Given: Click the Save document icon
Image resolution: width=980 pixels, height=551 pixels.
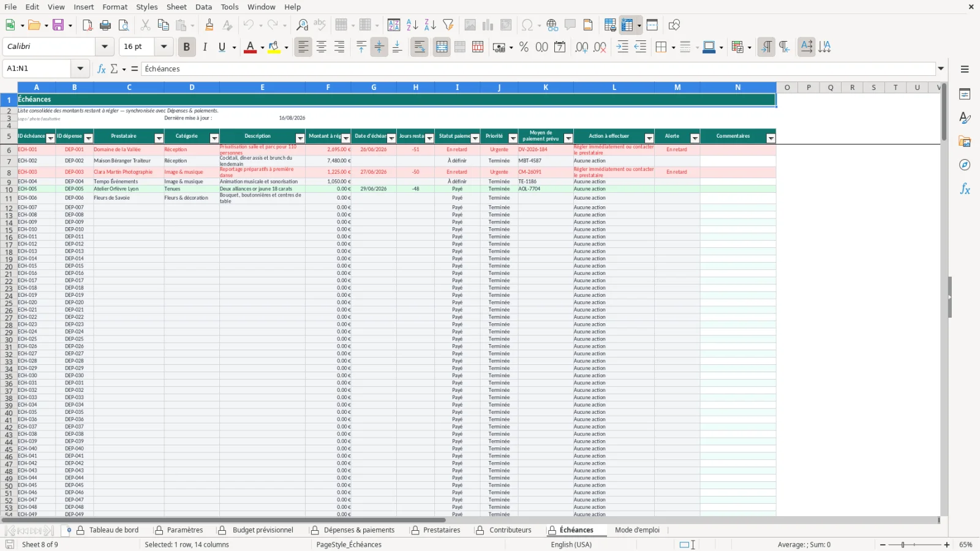Looking at the screenshot, I should [x=58, y=25].
